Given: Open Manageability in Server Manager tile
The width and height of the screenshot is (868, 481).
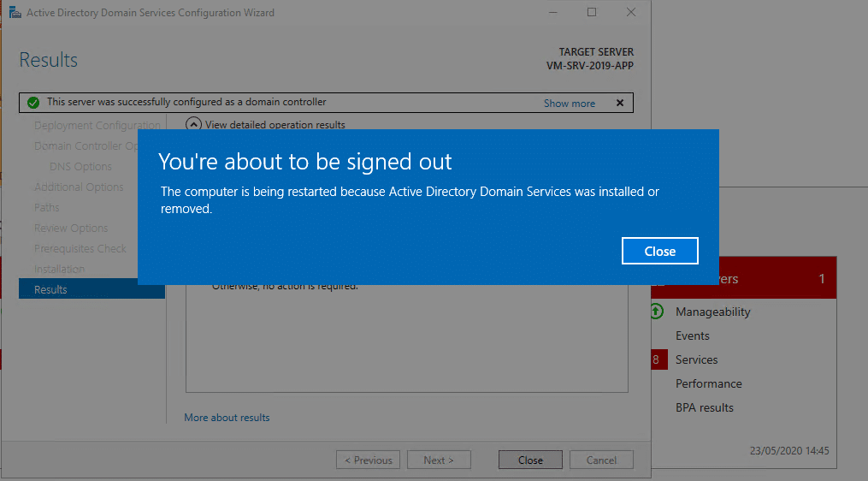Looking at the screenshot, I should coord(713,312).
